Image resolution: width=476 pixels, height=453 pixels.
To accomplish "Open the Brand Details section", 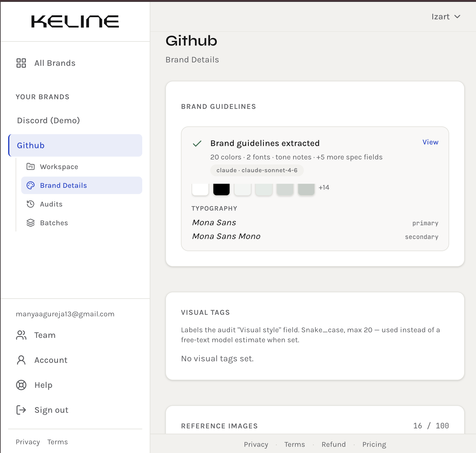I will tap(82, 185).
